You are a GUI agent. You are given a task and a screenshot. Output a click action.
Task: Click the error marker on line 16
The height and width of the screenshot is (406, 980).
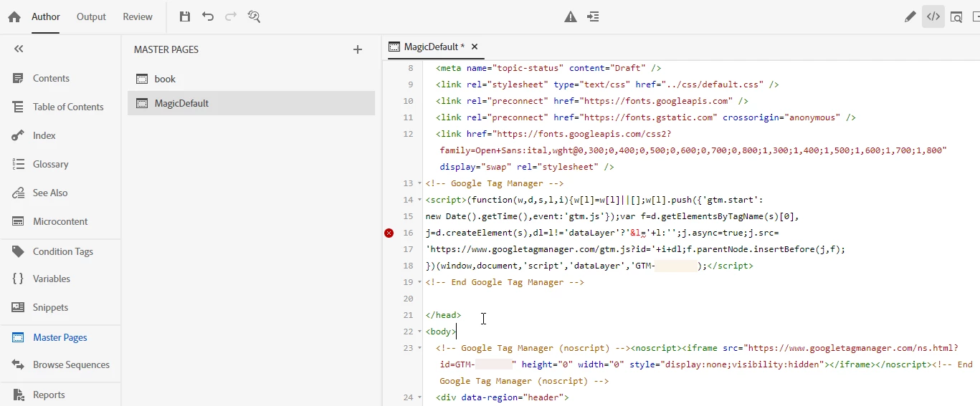click(x=389, y=233)
